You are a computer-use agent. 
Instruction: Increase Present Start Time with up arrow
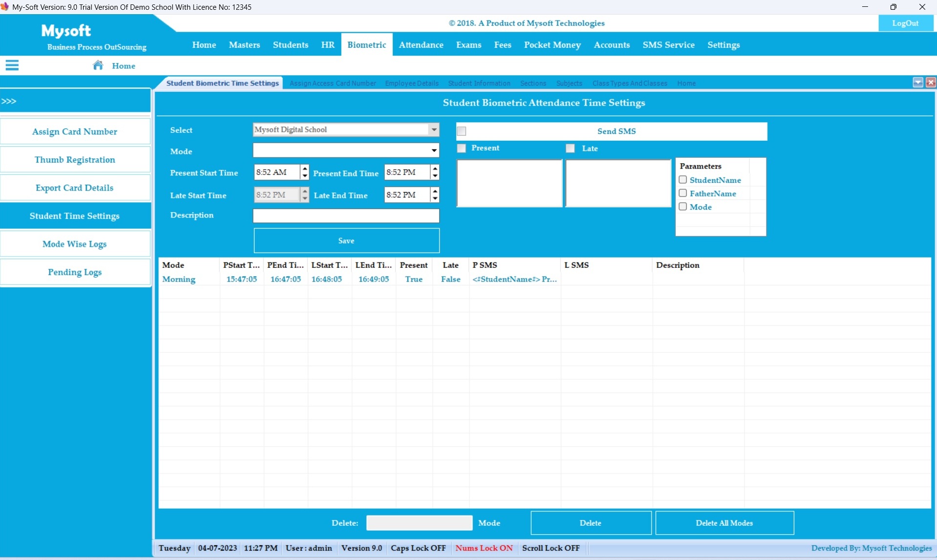[305, 169]
